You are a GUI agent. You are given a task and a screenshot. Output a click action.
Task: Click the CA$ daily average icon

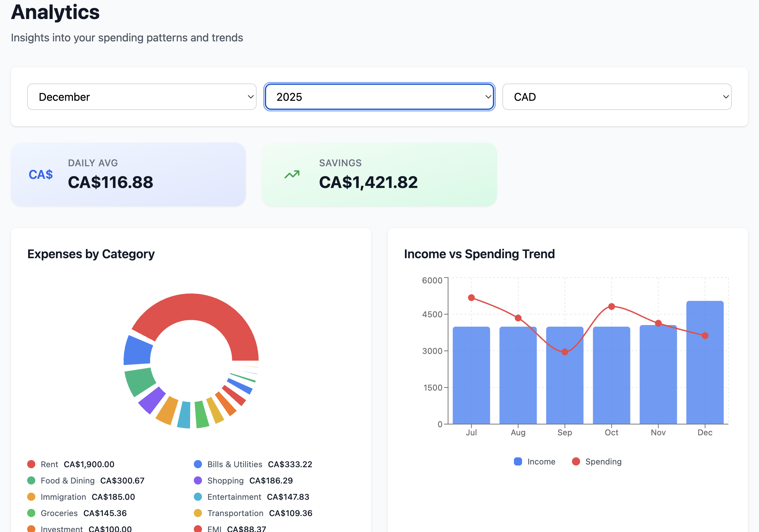tap(41, 174)
